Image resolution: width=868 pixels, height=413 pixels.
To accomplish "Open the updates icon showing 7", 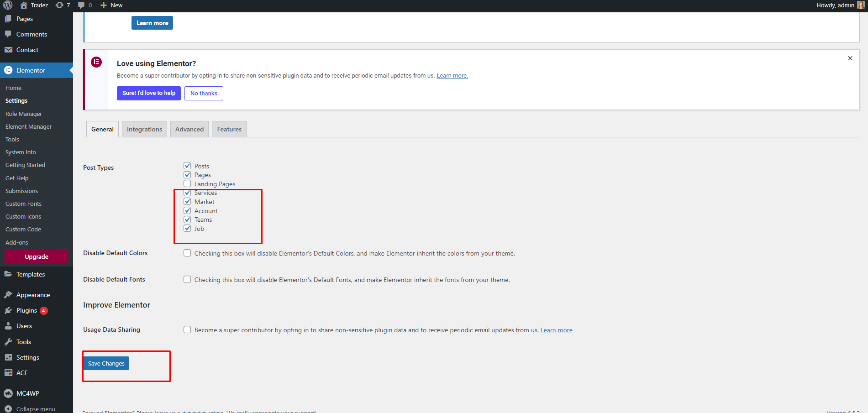I will pos(59,5).
